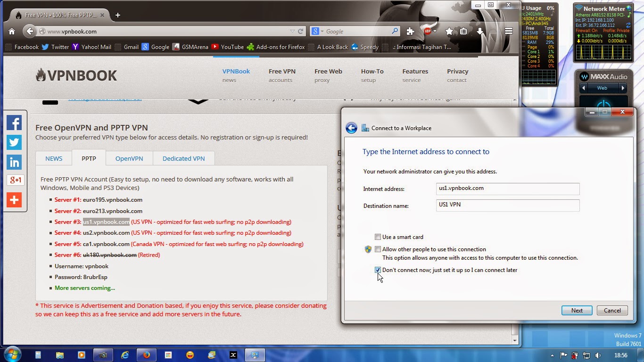Viewport: 644px width, 362px height.
Task: Click the Adblock Plus ABP icon
Action: pyautogui.click(x=428, y=32)
